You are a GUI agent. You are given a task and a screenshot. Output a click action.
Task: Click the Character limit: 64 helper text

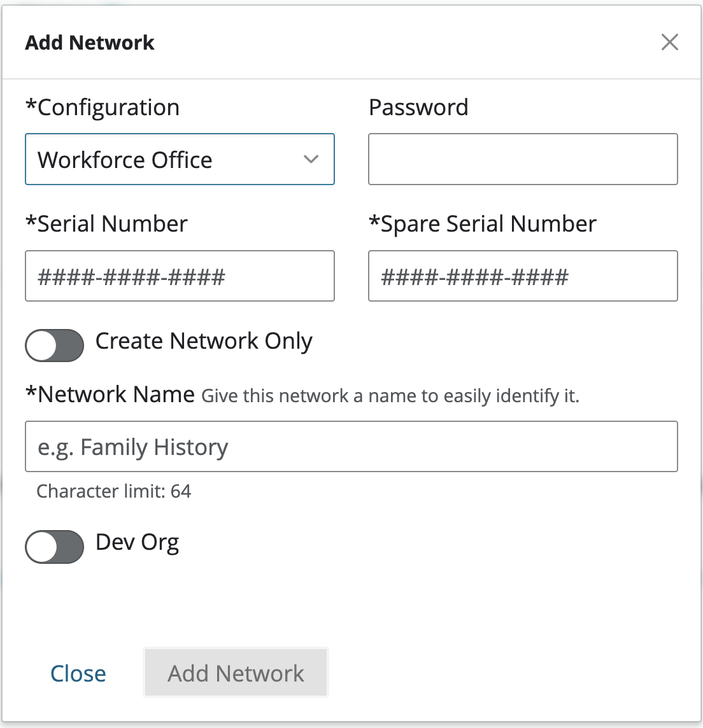click(x=113, y=491)
